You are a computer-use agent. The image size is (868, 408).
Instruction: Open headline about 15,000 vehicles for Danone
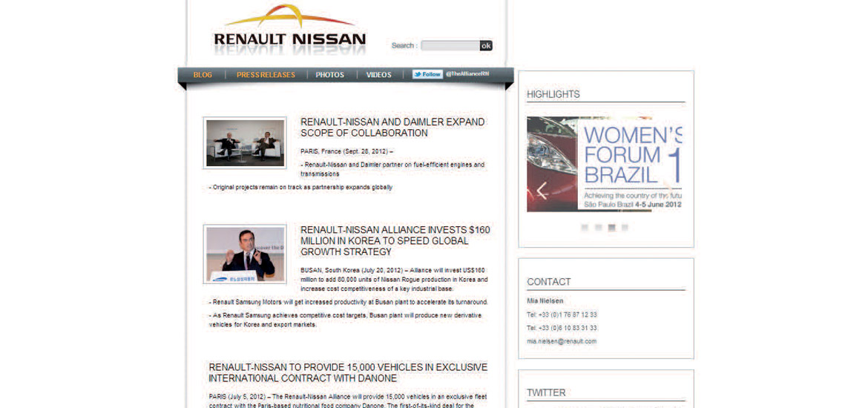348,373
